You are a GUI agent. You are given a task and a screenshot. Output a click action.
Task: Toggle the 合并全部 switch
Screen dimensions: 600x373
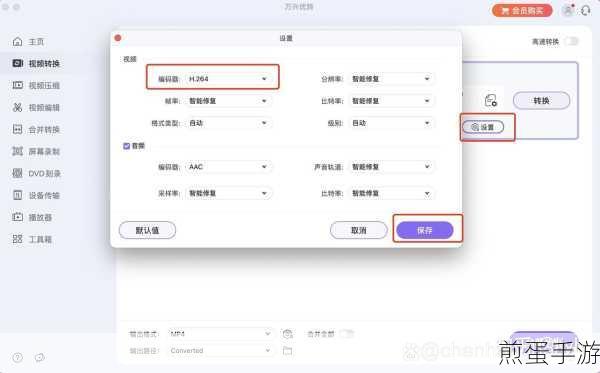(x=346, y=334)
